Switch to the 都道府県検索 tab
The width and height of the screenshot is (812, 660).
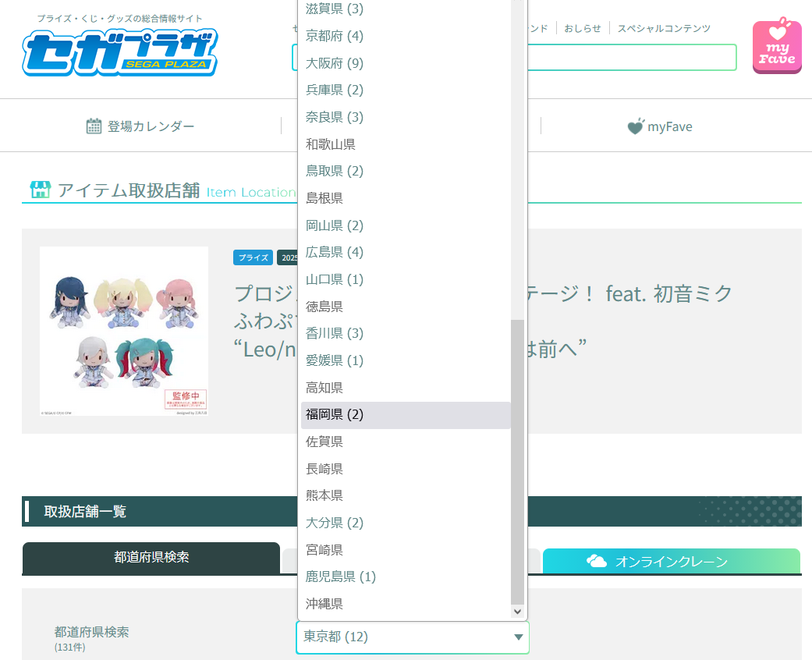click(151, 558)
